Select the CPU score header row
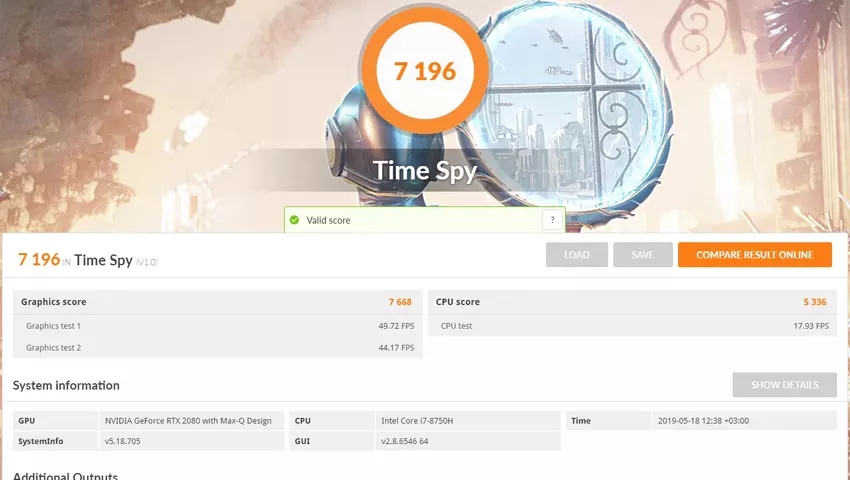 (x=633, y=302)
